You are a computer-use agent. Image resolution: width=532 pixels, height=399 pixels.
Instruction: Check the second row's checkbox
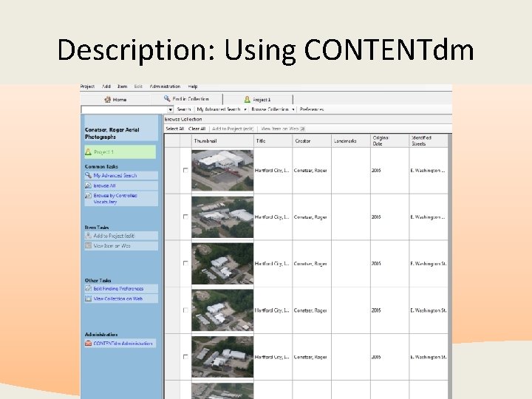pyautogui.click(x=185, y=216)
